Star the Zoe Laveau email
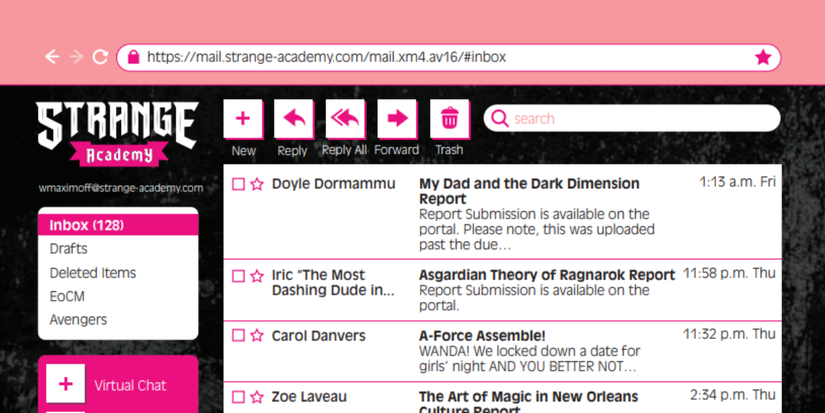The height and width of the screenshot is (413, 825). point(257,397)
